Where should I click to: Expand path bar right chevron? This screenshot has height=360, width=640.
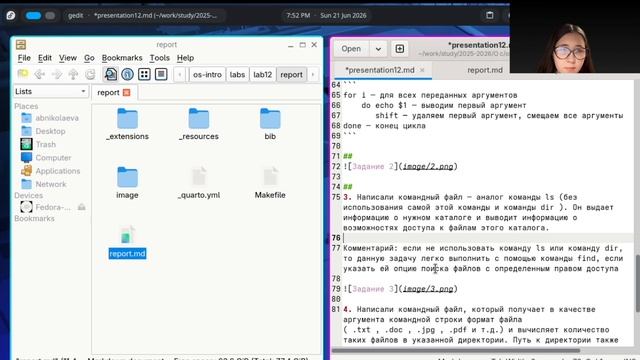pos(313,75)
